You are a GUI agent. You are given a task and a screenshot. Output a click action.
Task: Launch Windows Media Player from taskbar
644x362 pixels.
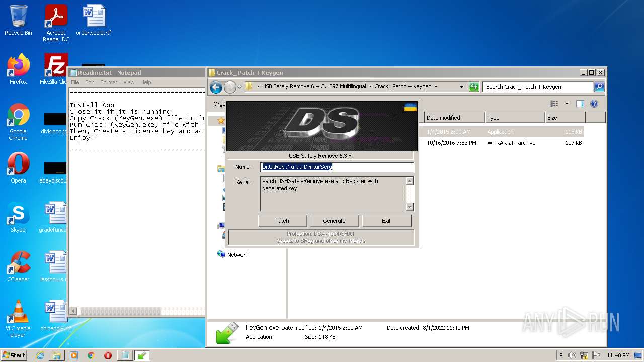coord(74,355)
